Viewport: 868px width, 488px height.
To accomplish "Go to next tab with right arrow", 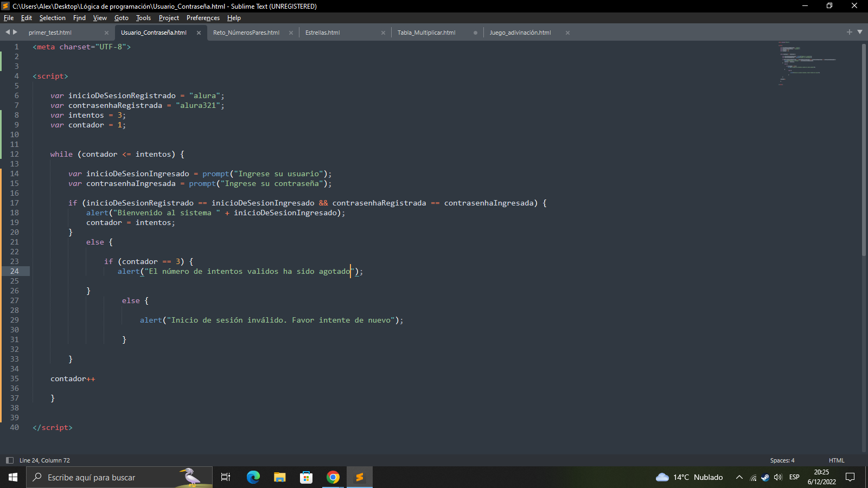I will tap(15, 32).
